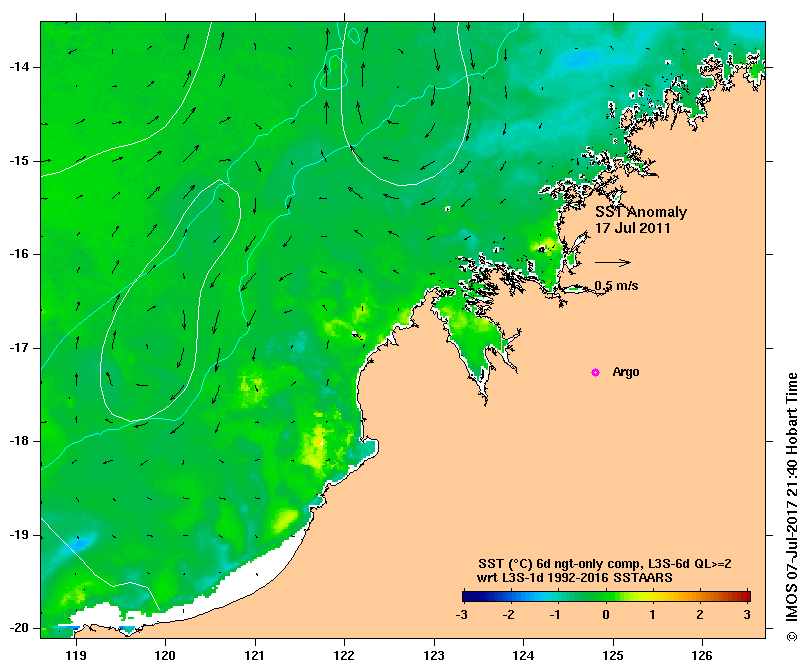Click latitude label -20
This screenshot has height=672, width=809.
tap(19, 628)
